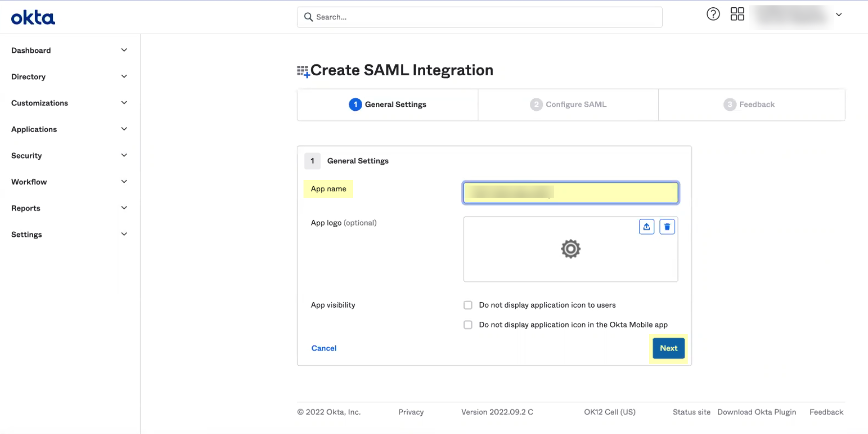Open the Download Okta Plugin link
868x434 pixels.
(x=757, y=412)
